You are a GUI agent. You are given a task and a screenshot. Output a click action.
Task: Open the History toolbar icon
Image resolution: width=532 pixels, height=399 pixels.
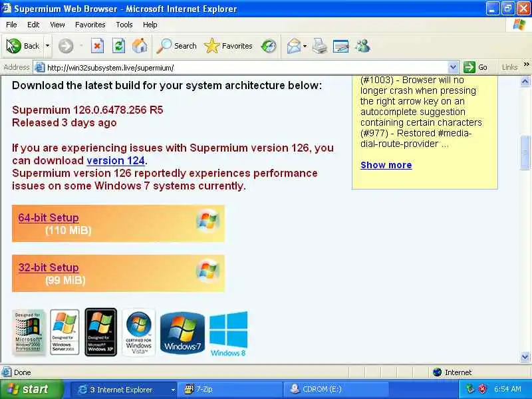269,46
